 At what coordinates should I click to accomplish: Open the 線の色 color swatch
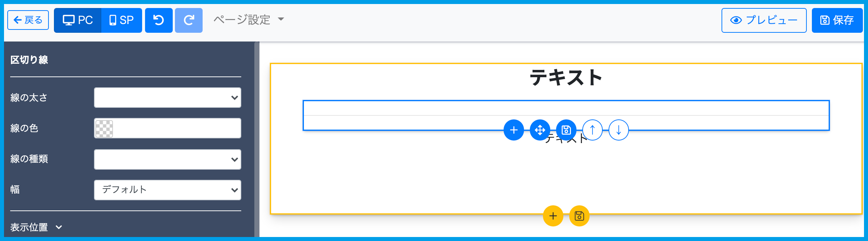pos(104,129)
